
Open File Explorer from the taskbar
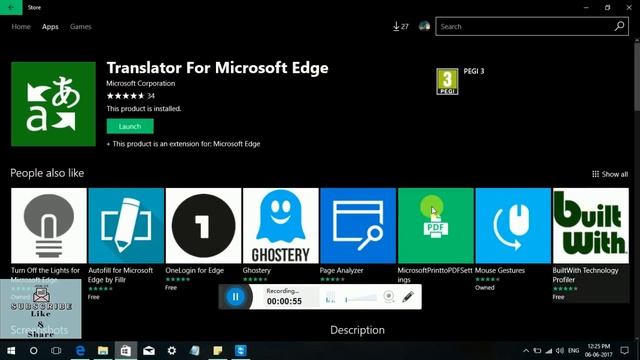[x=103, y=351]
